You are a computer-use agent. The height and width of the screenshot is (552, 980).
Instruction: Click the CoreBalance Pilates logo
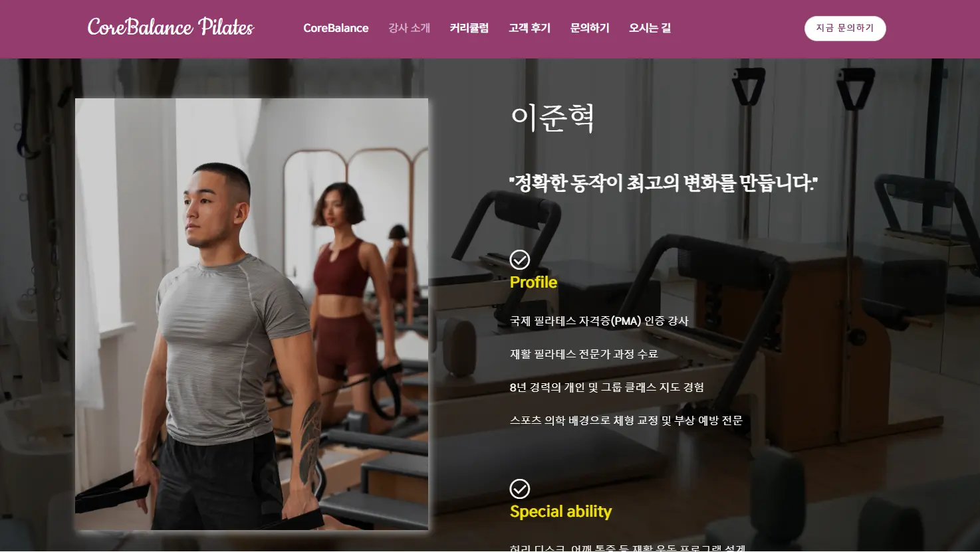[x=171, y=27]
